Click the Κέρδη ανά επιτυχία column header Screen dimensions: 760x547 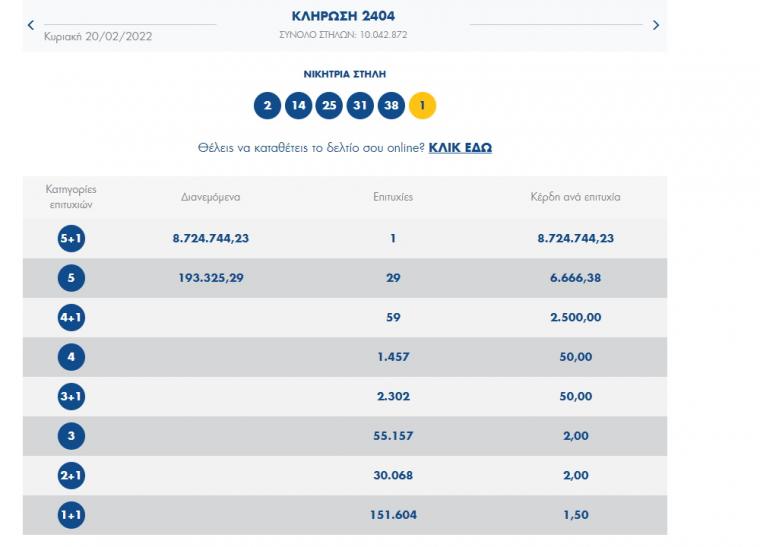point(575,197)
